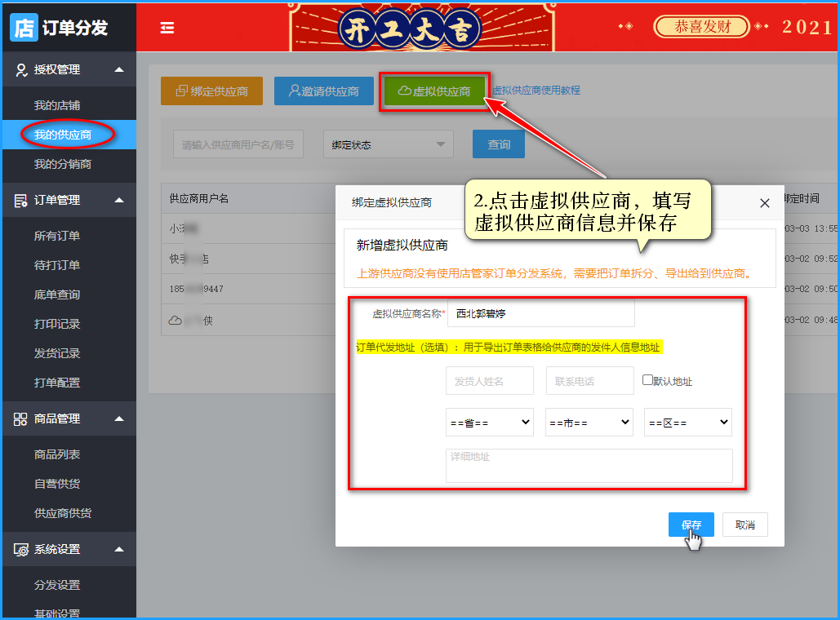Go to 所有订单 menu item
This screenshot has width=840, height=620.
(57, 237)
